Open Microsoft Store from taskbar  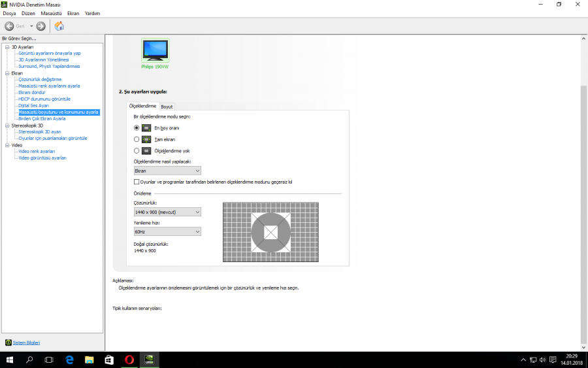coord(109,360)
